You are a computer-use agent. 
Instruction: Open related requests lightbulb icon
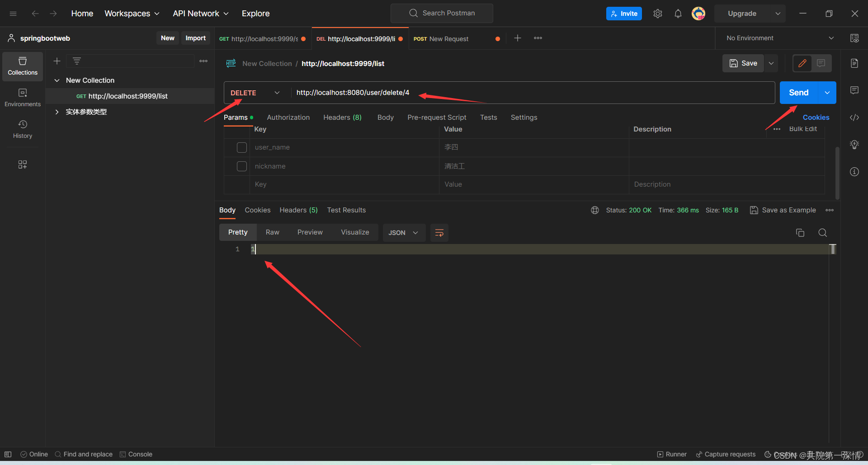854,145
